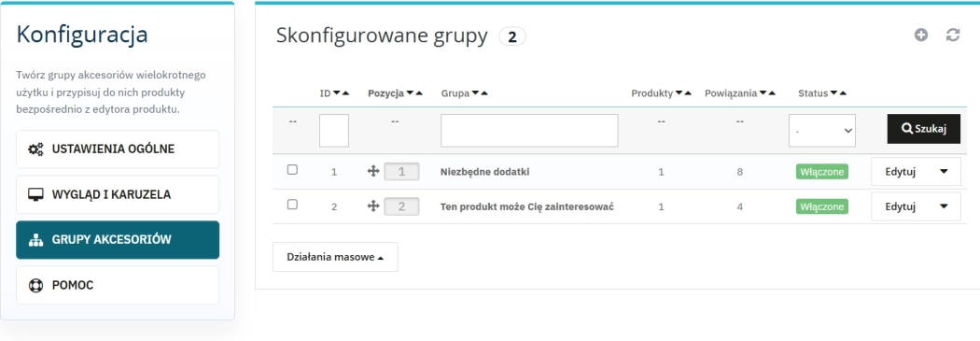
Task: Sort Grupa column ascending arrow
Action: point(483,93)
